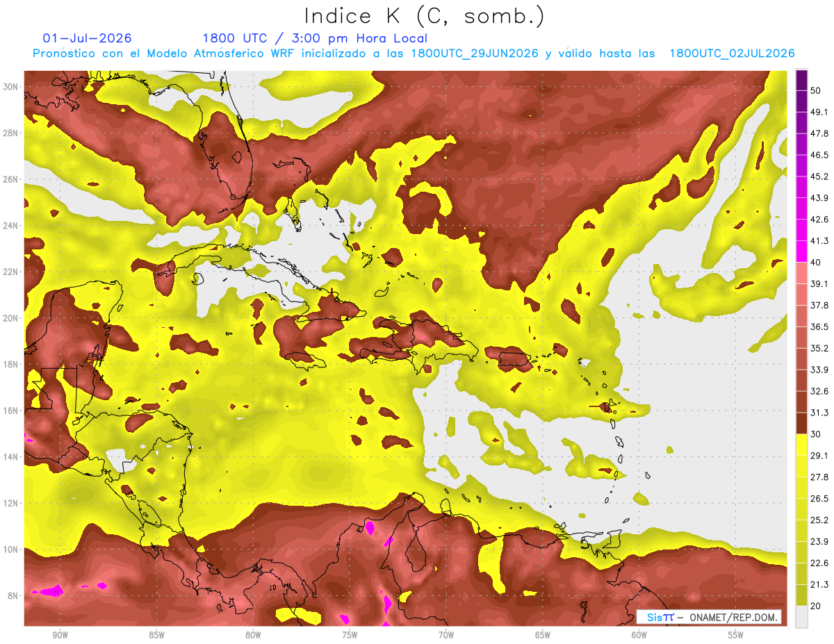Click longitude label '90W'

click(x=60, y=636)
